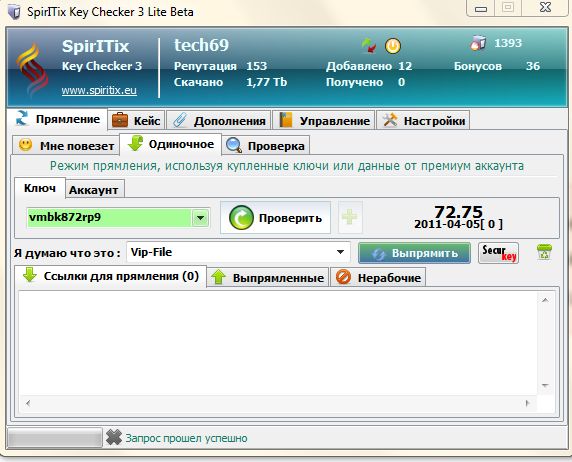
Task: Click the label Я думаю что это :
Action: (67, 253)
